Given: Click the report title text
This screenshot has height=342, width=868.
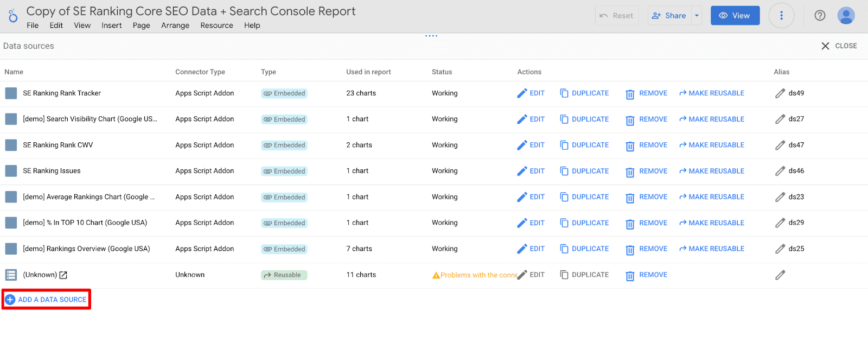Looking at the screenshot, I should [191, 11].
